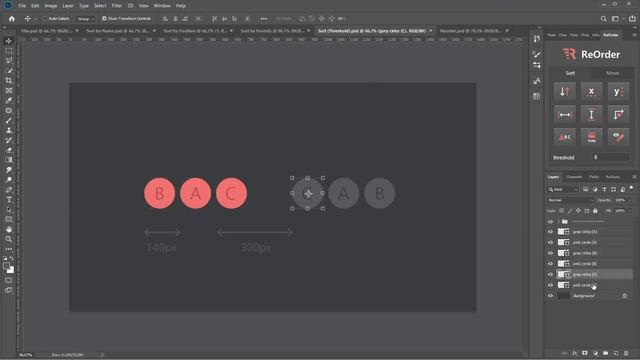Open options bar more options ellipsis

click(264, 19)
